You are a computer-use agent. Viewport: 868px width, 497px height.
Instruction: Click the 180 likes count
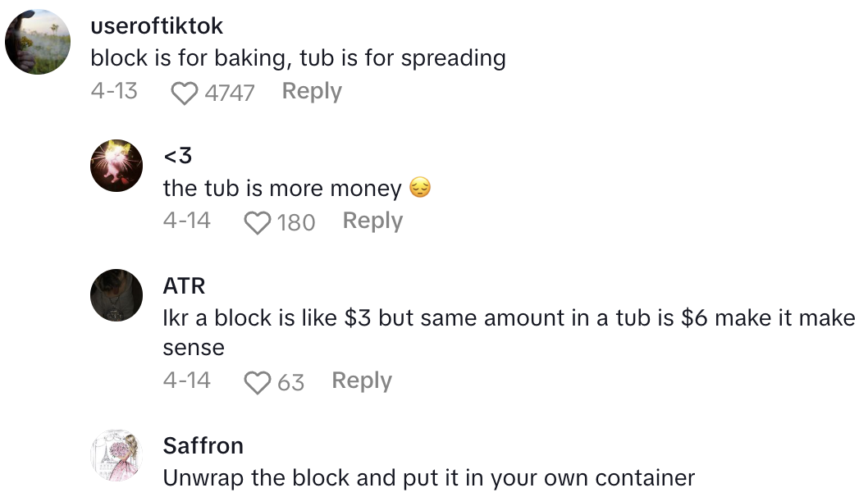click(296, 221)
